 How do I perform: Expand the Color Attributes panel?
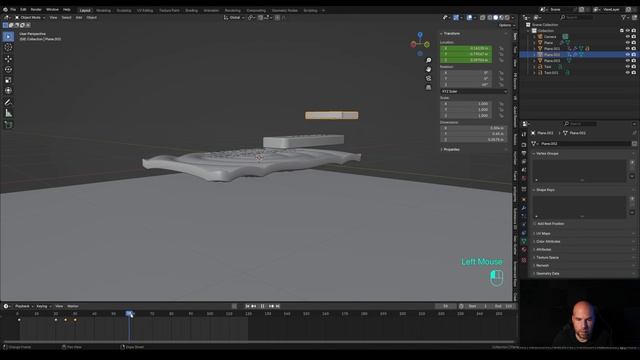click(x=548, y=242)
